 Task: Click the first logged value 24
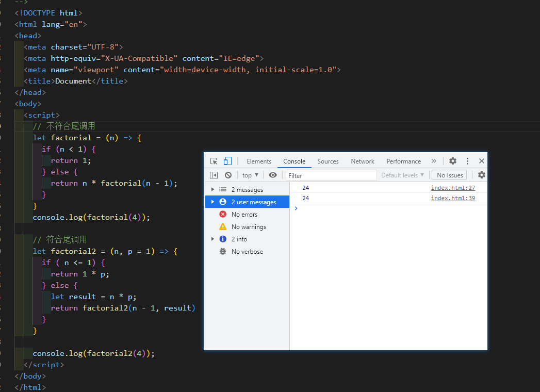[305, 188]
